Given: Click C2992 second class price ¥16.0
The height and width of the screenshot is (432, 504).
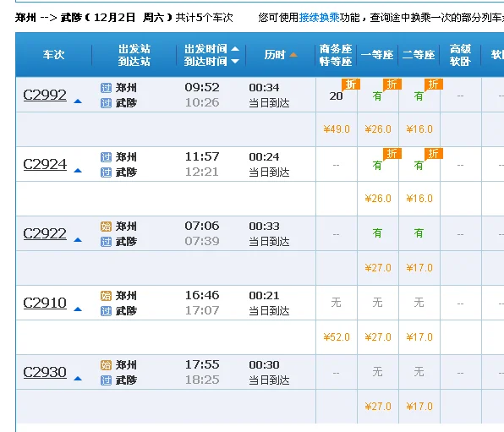Looking at the screenshot, I should coord(419,129).
